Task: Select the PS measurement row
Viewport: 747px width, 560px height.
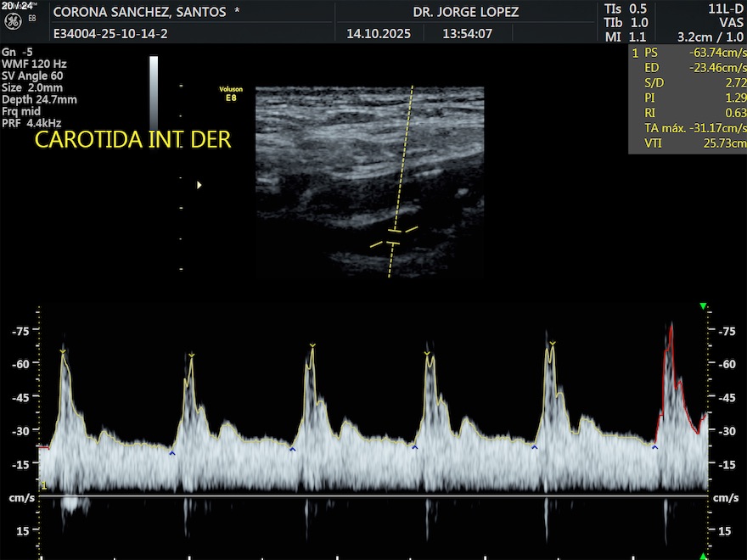Action: (x=688, y=52)
